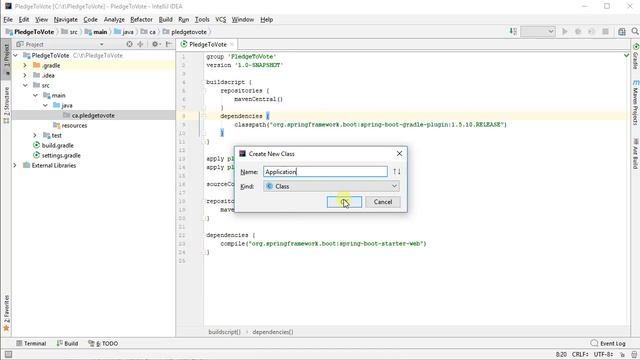Open the Terminal tool window

[31, 343]
